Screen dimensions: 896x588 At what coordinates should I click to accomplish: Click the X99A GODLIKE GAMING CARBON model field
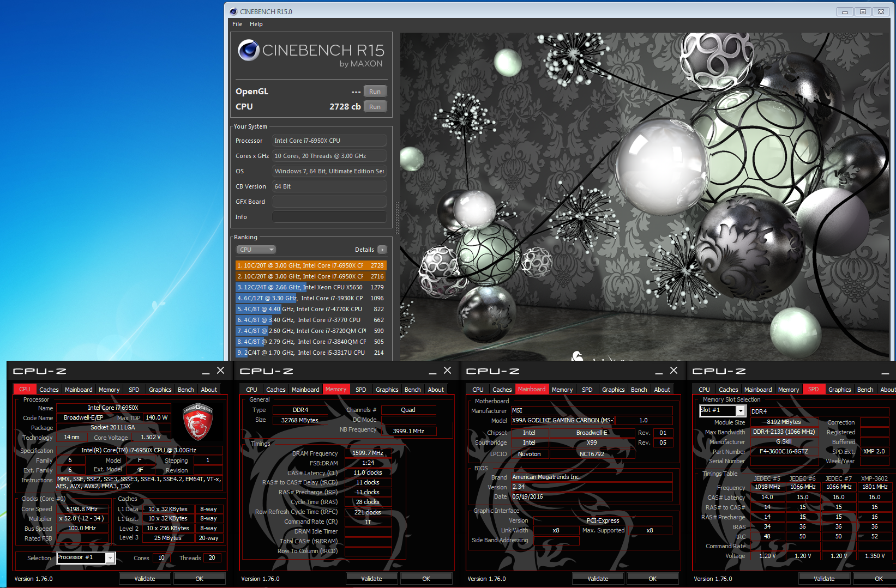pos(562,420)
